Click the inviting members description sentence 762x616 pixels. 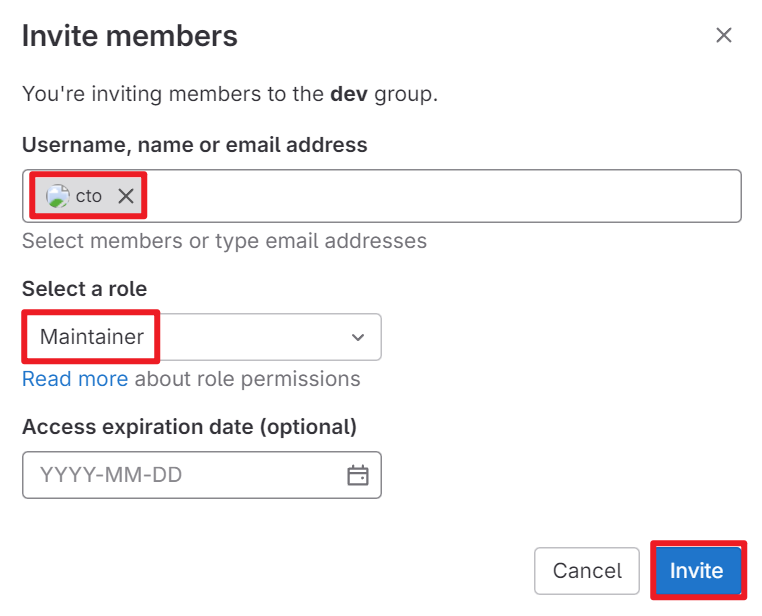(230, 94)
